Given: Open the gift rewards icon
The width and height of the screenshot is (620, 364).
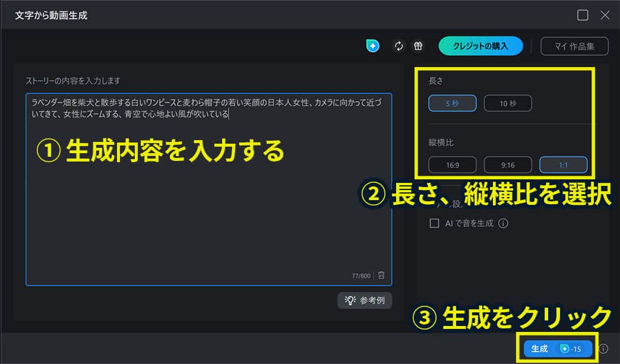Looking at the screenshot, I should click(417, 46).
